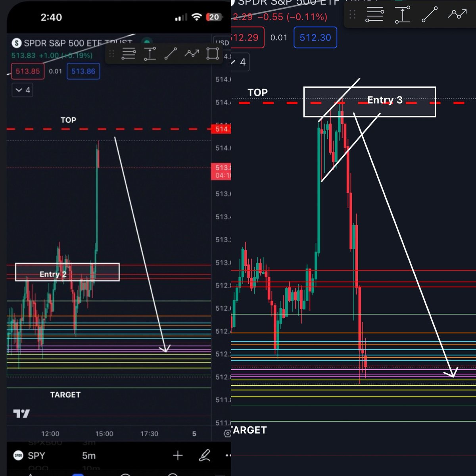Viewport: 476px width, 476px height.
Task: Select the horizontal lines tool in the left chart's toolbar
Action: pos(129,54)
